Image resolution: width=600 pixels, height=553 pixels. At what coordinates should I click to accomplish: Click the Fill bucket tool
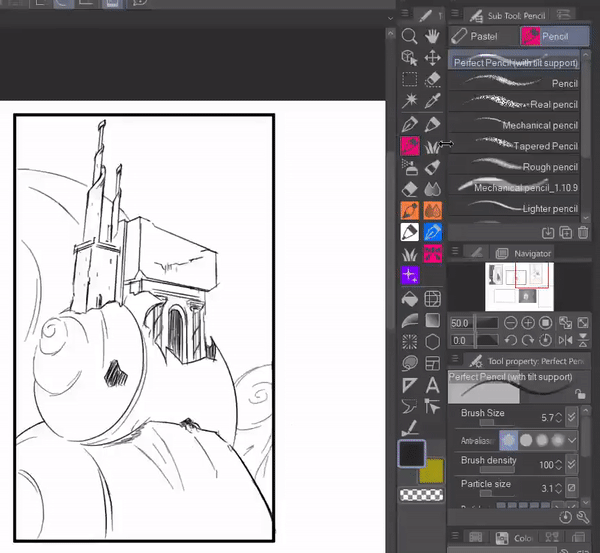coord(409,299)
